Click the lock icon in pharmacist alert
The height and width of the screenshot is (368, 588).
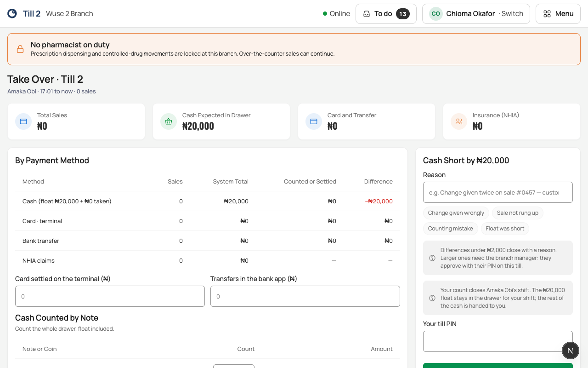(20, 49)
